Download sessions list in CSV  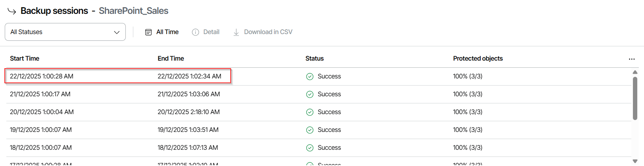[268, 32]
